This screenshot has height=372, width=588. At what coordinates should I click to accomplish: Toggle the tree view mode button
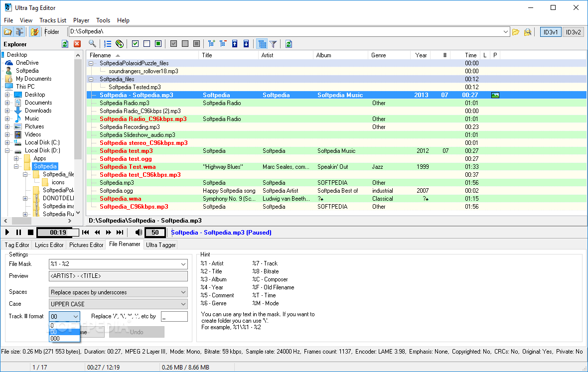point(262,44)
